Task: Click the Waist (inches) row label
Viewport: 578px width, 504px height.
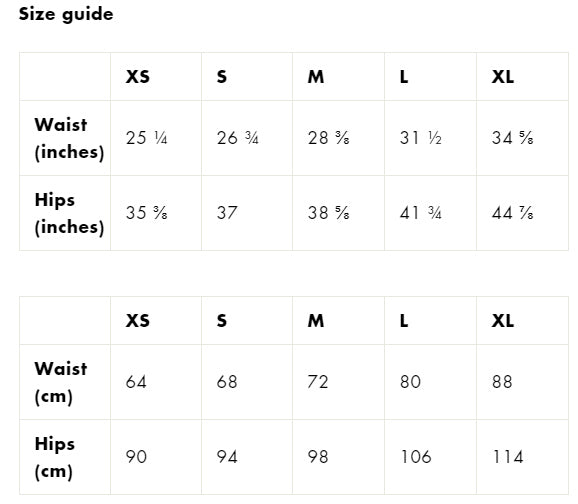Action: [69, 138]
